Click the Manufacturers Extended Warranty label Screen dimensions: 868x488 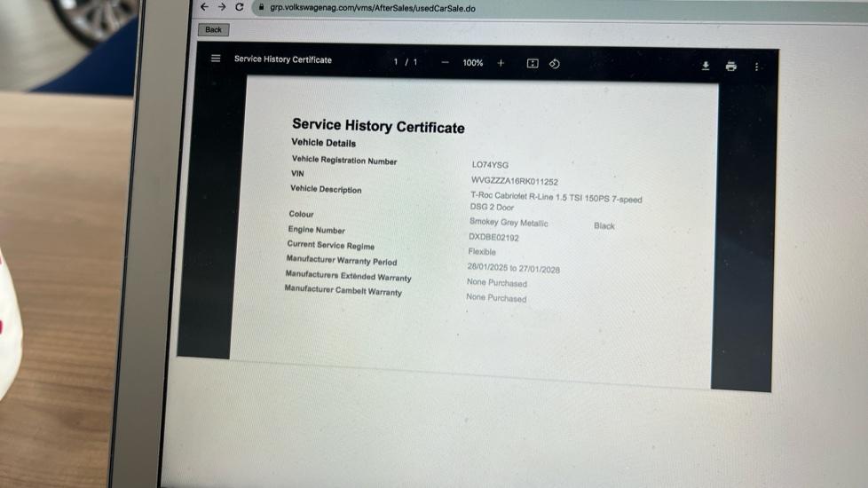pos(348,276)
